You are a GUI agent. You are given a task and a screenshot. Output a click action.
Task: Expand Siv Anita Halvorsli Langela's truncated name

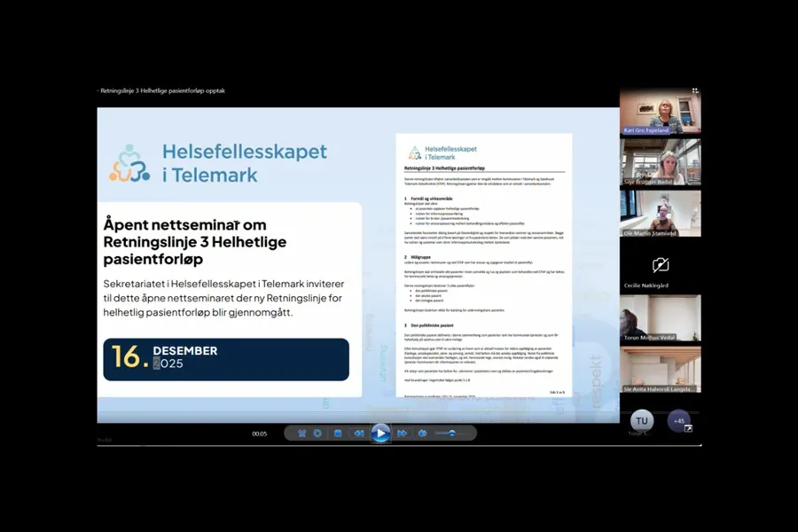click(x=661, y=388)
